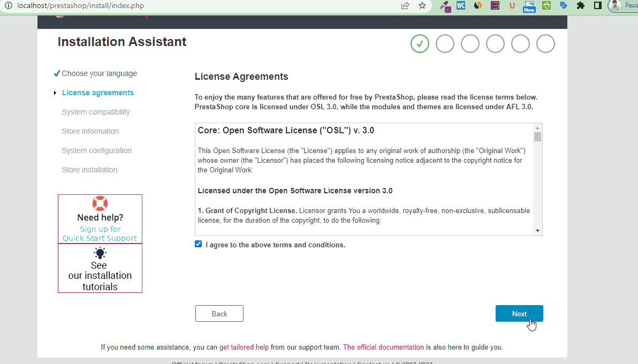Click the lightbulb tutorials icon
The image size is (638, 364).
[x=100, y=253]
